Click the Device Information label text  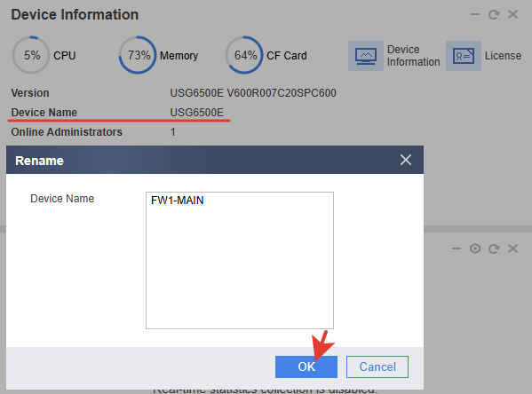tap(413, 56)
